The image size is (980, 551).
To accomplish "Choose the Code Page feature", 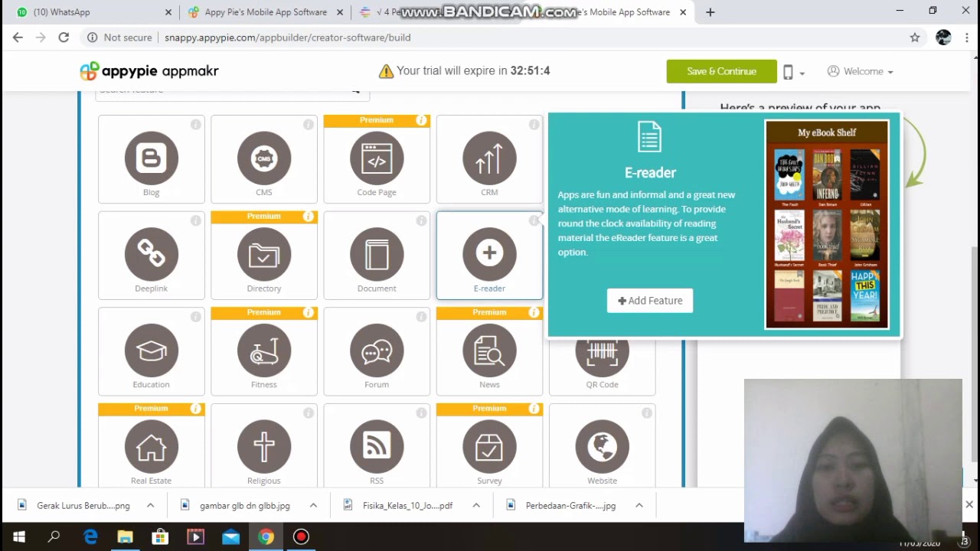I will 377,159.
